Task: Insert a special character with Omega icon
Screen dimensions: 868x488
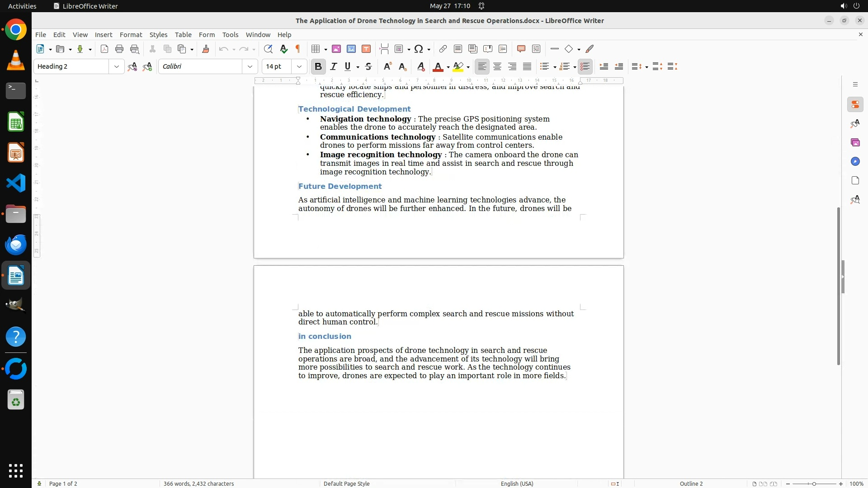Action: click(419, 49)
